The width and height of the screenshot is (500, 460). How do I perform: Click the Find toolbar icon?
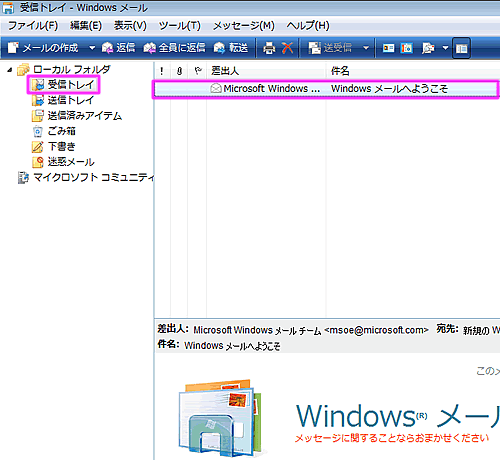pyautogui.click(x=428, y=48)
